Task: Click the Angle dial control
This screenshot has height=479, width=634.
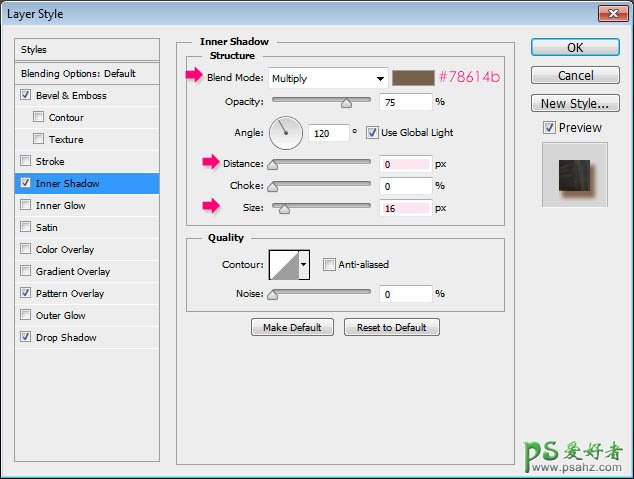Action: pyautogui.click(x=285, y=132)
